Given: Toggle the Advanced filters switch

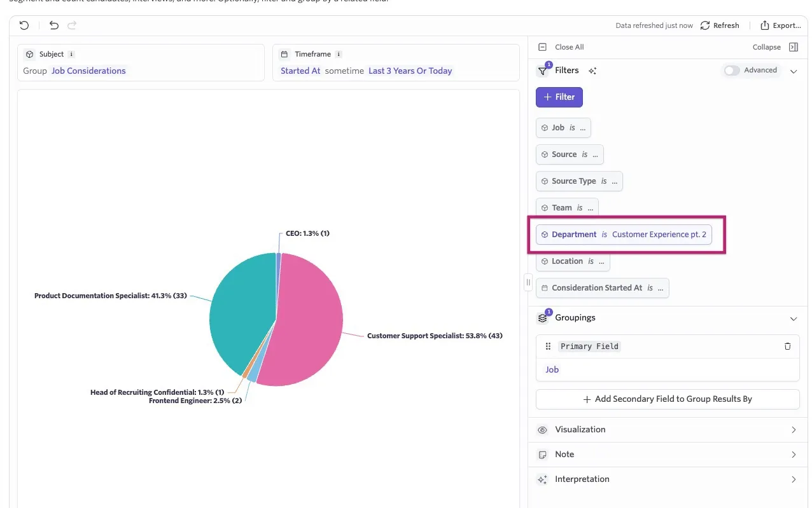Looking at the screenshot, I should click(x=732, y=71).
